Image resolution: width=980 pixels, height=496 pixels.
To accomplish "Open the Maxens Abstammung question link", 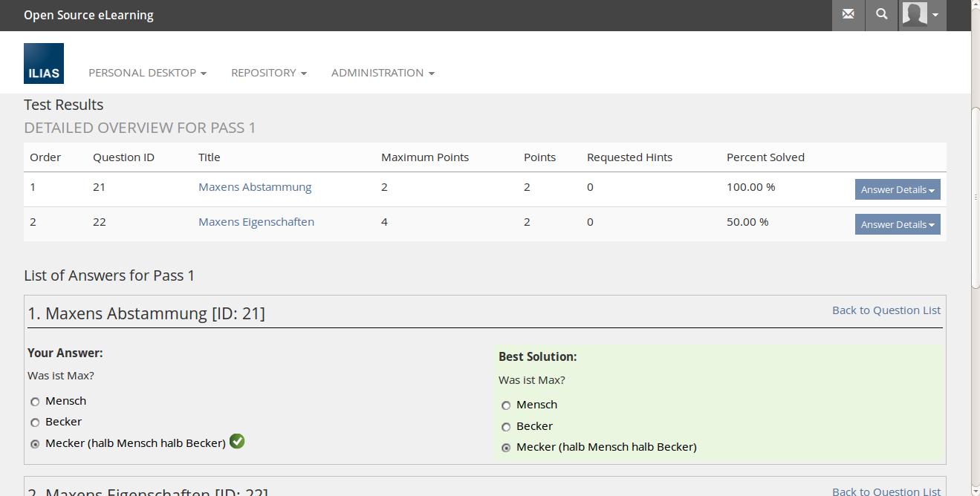I will [x=255, y=187].
